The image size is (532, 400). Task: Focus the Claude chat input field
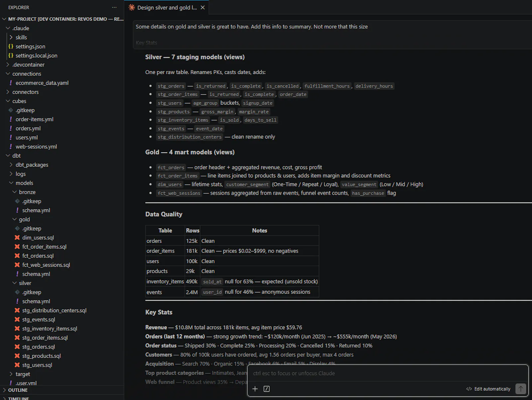pyautogui.click(x=388, y=373)
